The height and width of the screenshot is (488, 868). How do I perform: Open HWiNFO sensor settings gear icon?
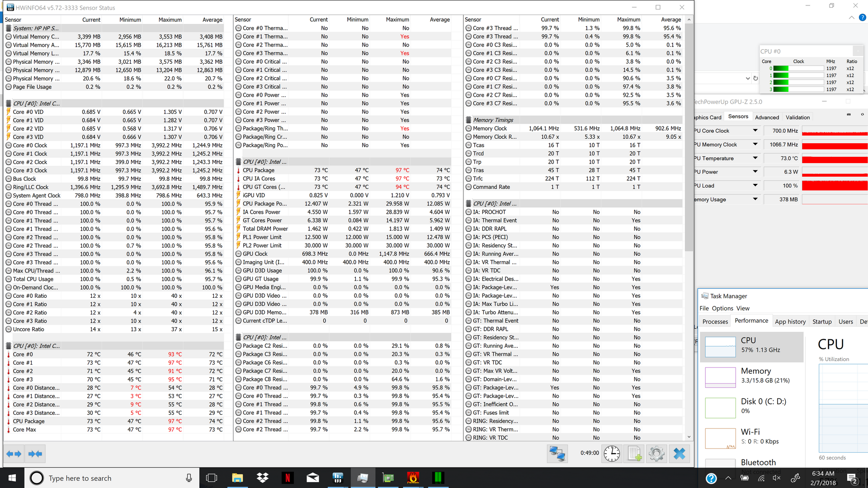point(656,454)
